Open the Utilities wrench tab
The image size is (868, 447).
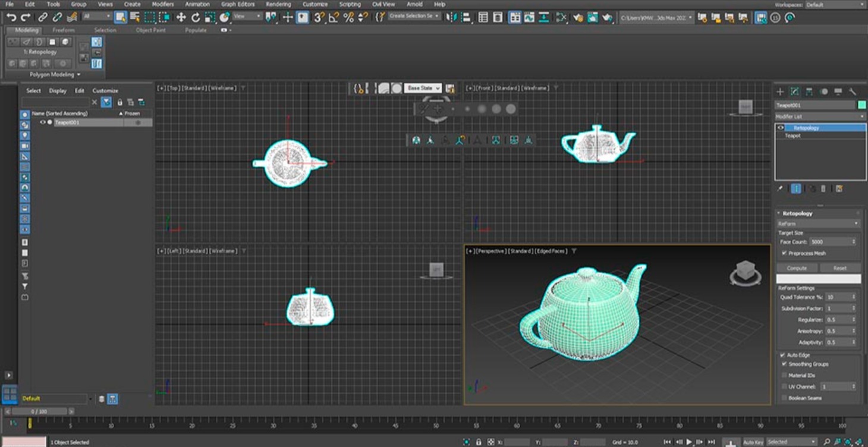852,92
